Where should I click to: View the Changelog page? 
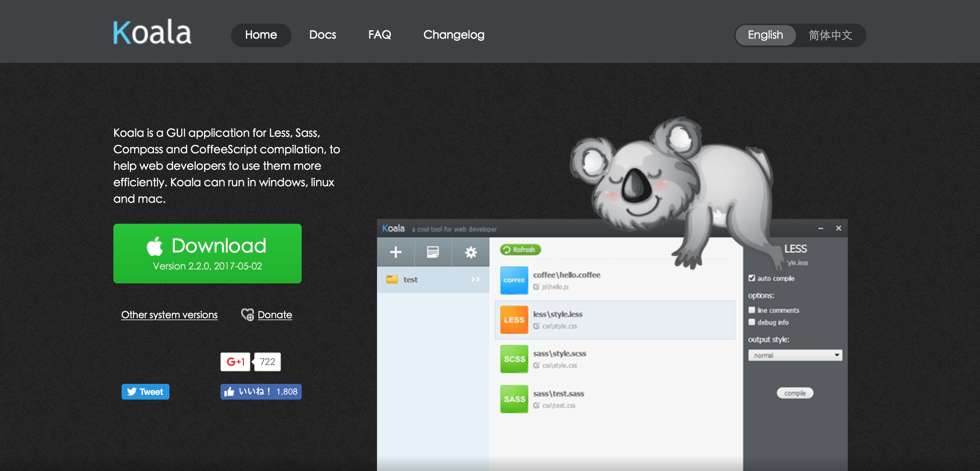[454, 35]
